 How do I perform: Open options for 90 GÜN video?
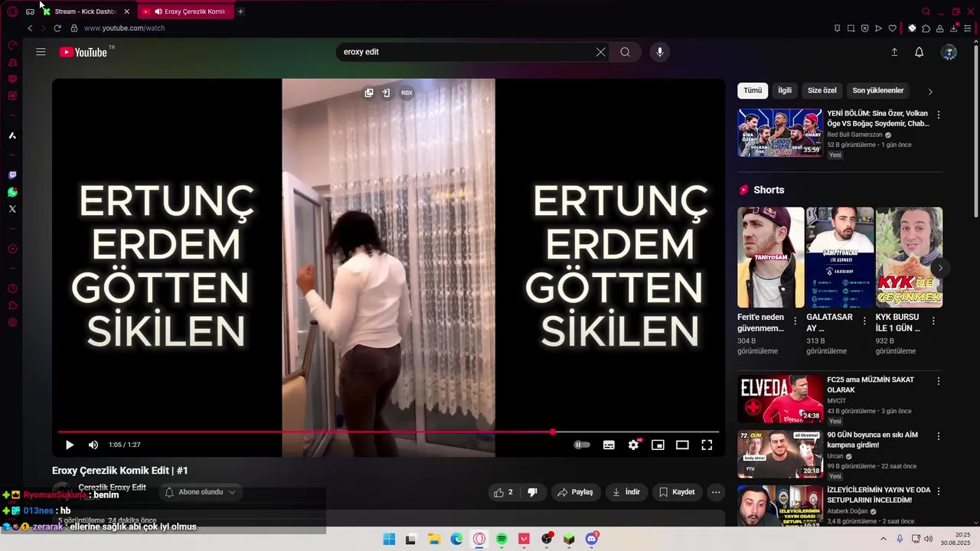pyautogui.click(x=939, y=436)
